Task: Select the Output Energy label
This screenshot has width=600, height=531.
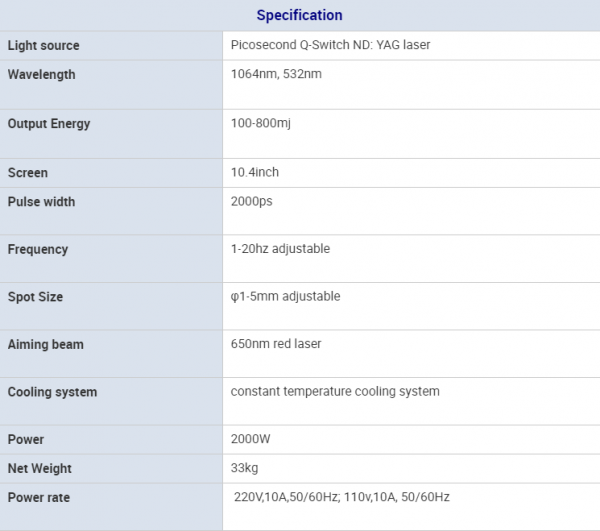Action: coord(49,124)
